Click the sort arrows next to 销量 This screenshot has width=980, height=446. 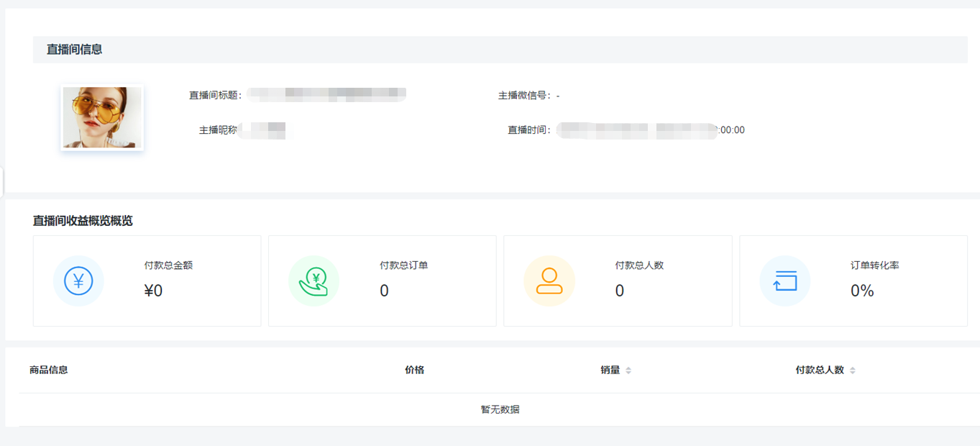pyautogui.click(x=628, y=370)
